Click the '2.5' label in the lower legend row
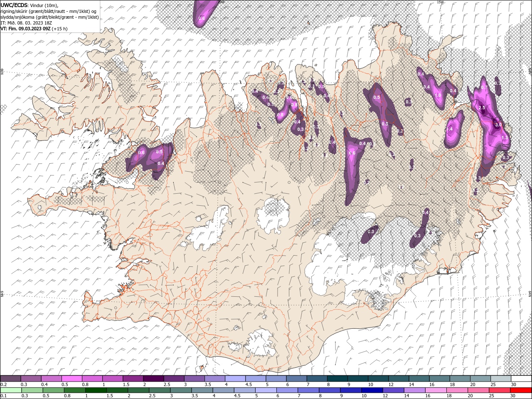Screen dimensions: 532x399 [x=153, y=396]
